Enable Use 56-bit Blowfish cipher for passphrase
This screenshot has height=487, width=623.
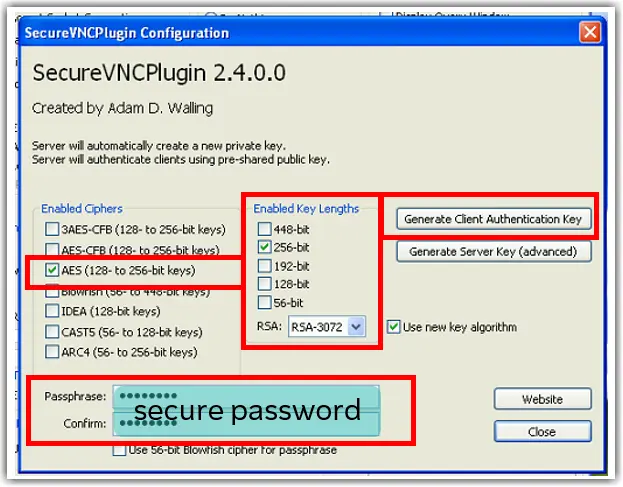[119, 450]
